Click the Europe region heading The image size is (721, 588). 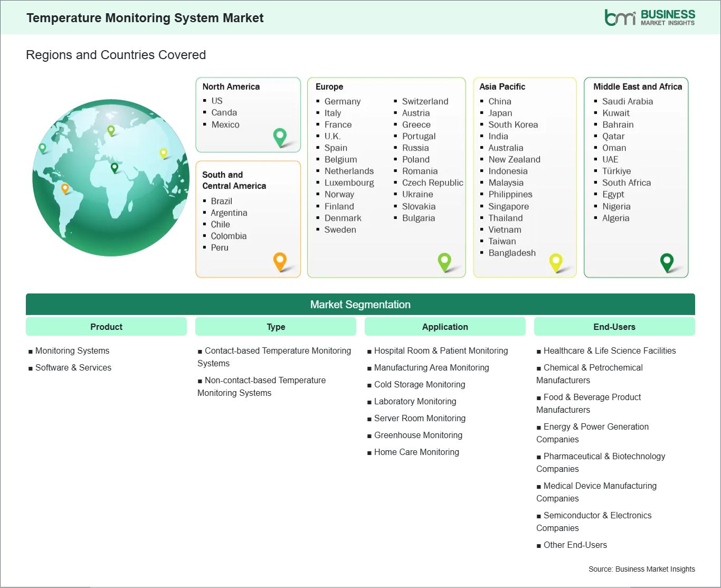[329, 87]
